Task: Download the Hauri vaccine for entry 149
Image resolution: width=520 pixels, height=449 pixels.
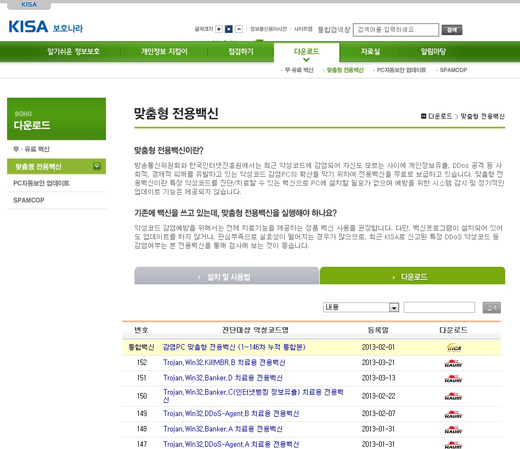Action: tap(453, 414)
